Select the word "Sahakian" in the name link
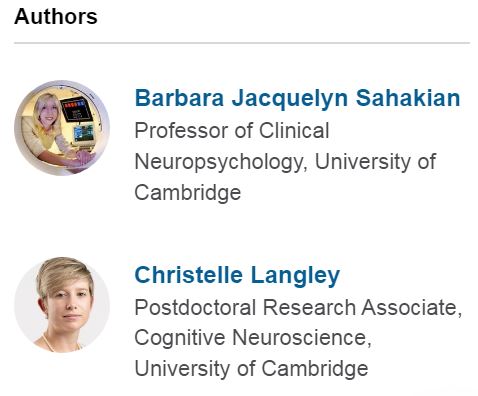This screenshot has width=478, height=396. (x=408, y=98)
